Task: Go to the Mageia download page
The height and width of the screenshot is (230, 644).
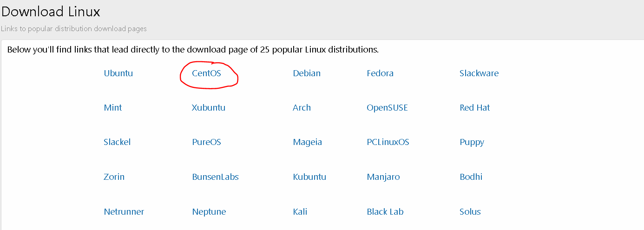Action: pos(308,142)
